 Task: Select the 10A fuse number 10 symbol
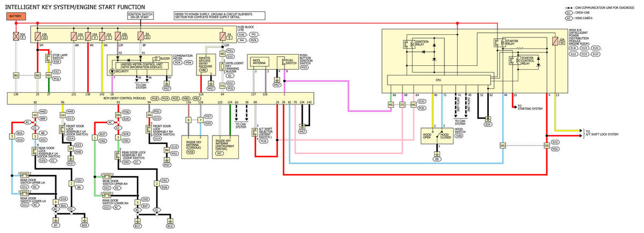click(x=36, y=37)
